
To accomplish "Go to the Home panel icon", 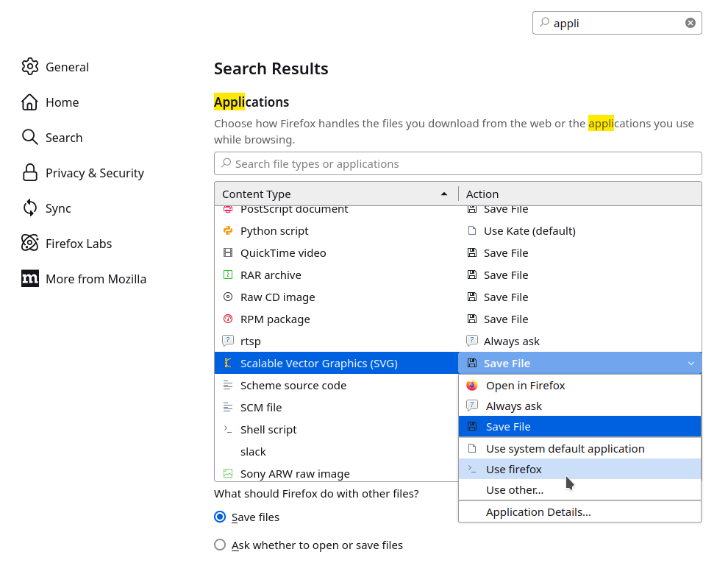I will click(29, 102).
